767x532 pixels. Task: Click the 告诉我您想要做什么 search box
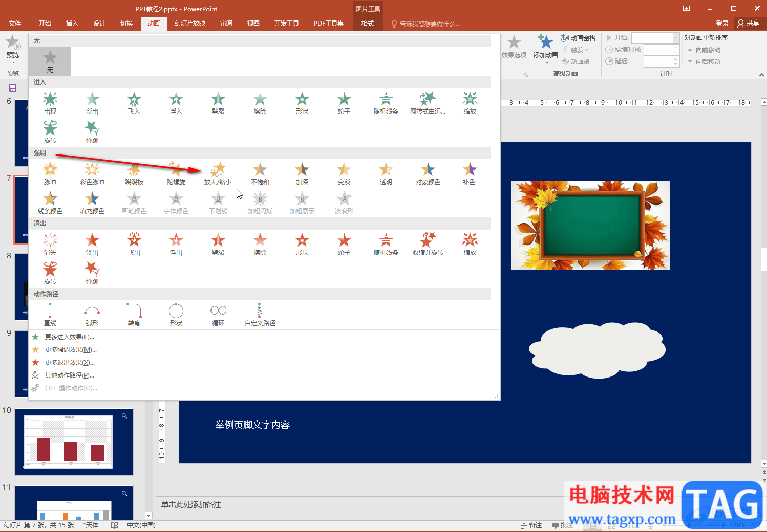pos(425,24)
